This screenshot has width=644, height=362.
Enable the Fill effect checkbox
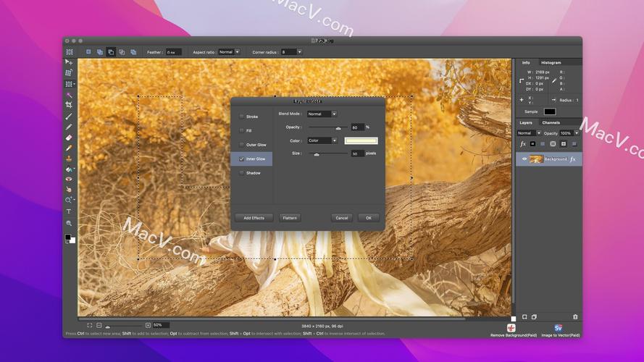241,130
